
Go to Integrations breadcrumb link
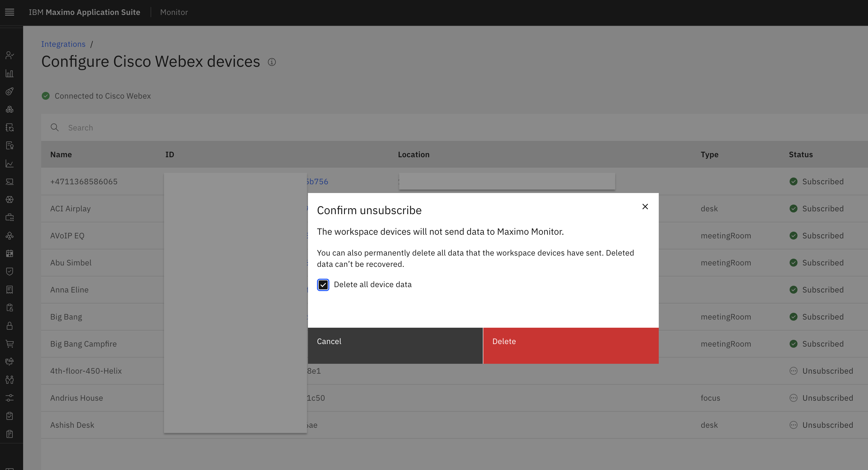tap(63, 44)
